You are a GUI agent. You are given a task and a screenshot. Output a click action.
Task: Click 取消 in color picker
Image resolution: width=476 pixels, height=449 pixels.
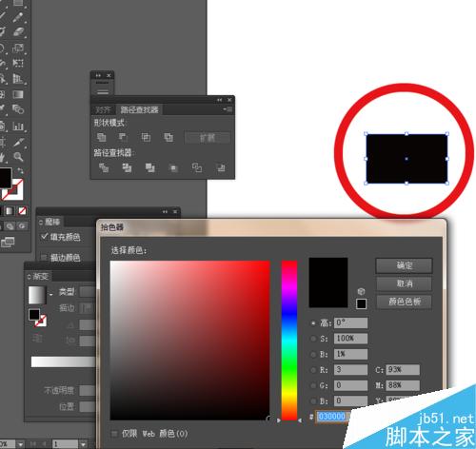(404, 283)
